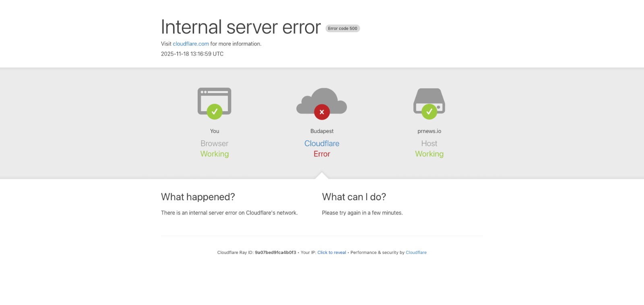Reveal your IP with Click to reveal
The image size is (644, 305).
click(x=332, y=253)
